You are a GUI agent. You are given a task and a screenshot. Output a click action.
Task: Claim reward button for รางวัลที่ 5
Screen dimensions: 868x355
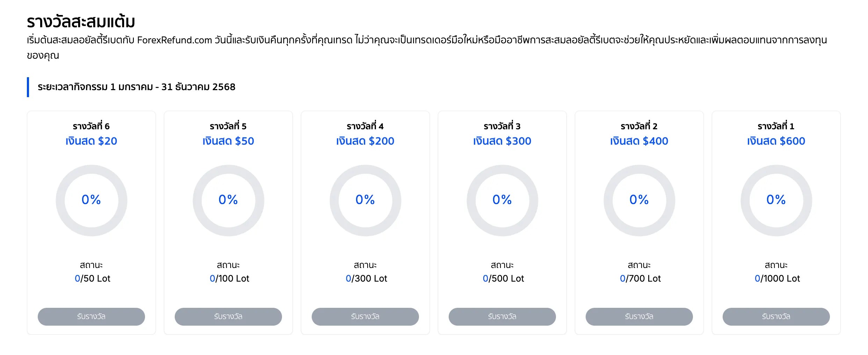click(x=228, y=317)
